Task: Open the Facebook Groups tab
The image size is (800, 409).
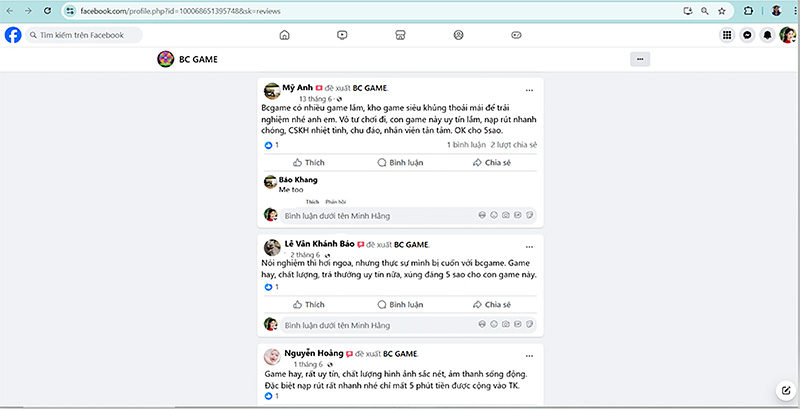Action: click(x=458, y=35)
